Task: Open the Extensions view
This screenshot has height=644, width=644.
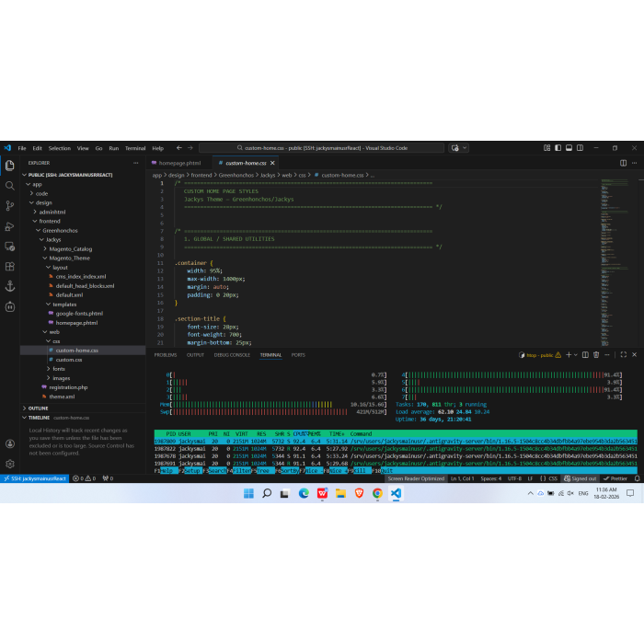Action: (x=10, y=266)
